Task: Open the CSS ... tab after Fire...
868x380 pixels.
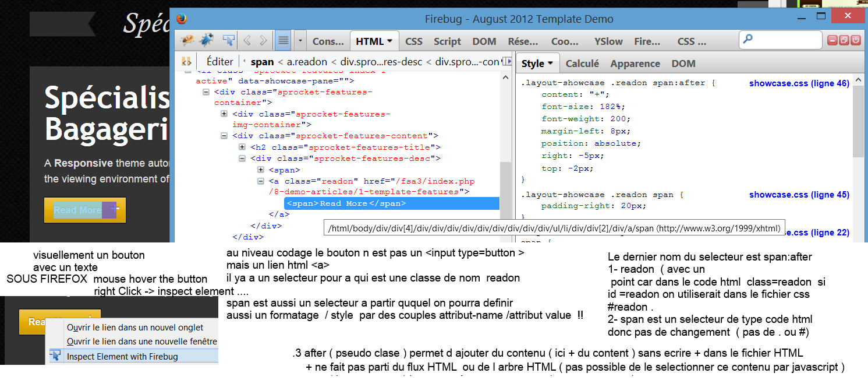Action: pyautogui.click(x=692, y=41)
